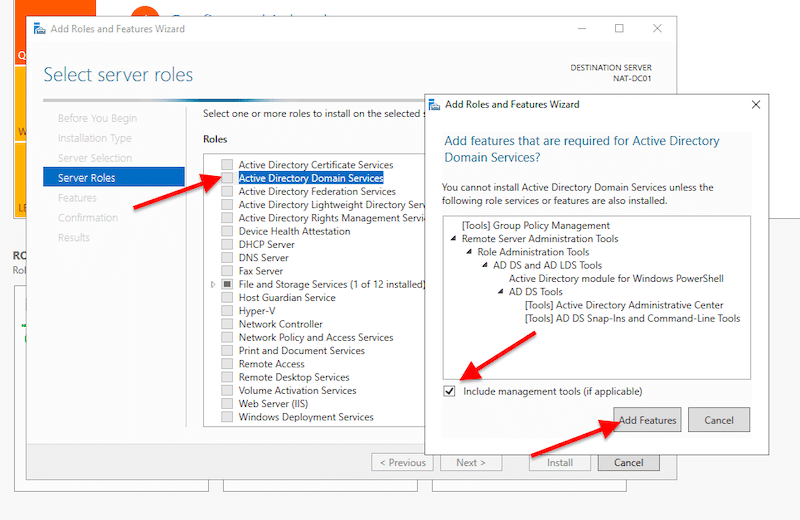800x520 pixels.
Task: Select Active Directory Rights Management Services row
Action: [332, 218]
